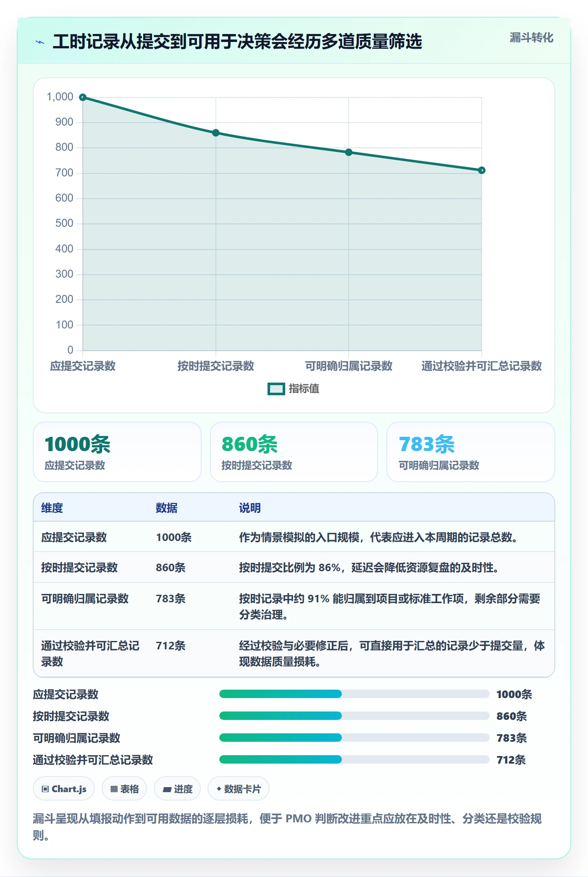Click the Chart.js chip
This screenshot has width=588, height=877.
pyautogui.click(x=64, y=789)
